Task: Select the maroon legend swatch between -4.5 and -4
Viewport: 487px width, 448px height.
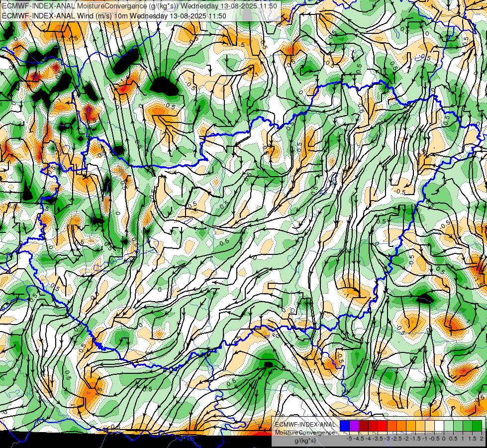Action: (364, 426)
